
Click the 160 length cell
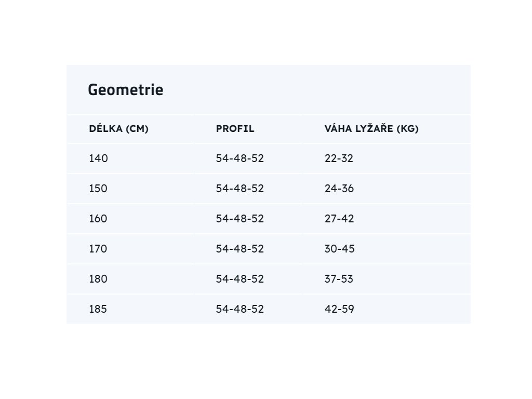[98, 219]
